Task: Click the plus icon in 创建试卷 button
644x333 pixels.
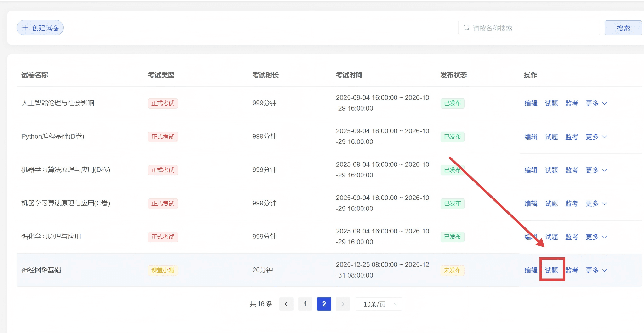Action: 25,28
